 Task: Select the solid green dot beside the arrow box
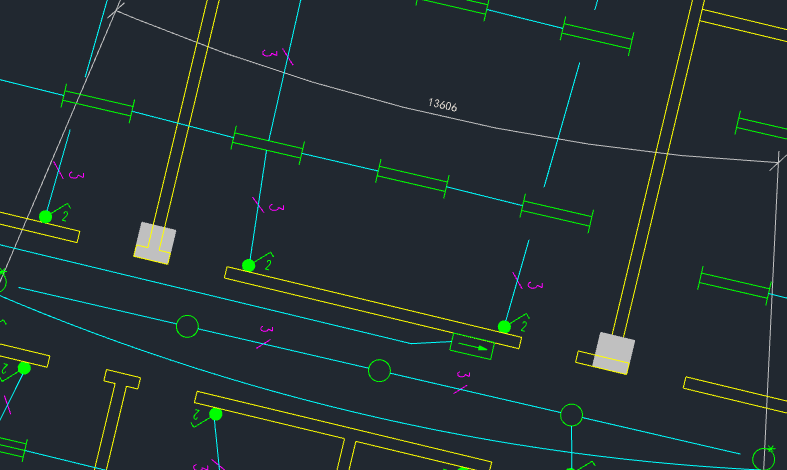504,327
